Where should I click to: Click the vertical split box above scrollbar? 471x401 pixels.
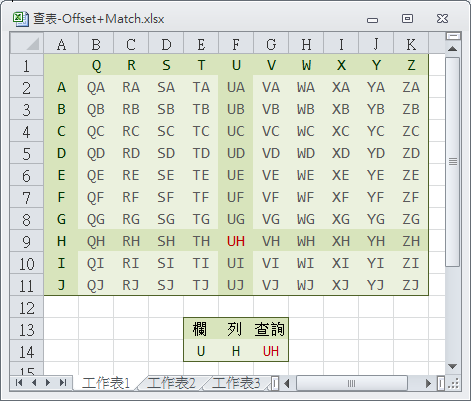453,36
